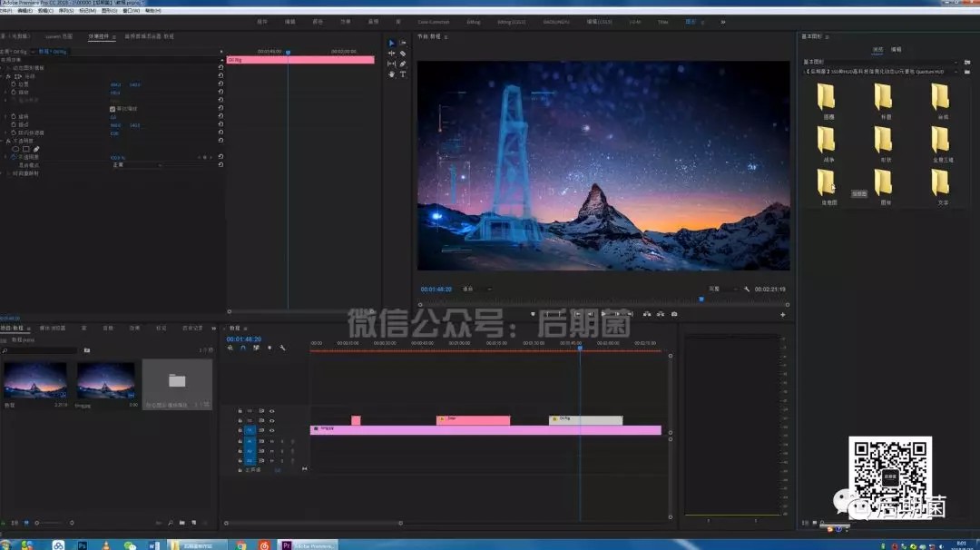Switch to the Edit tab in Essential Graphics
This screenshot has height=550, width=980.
point(896,50)
